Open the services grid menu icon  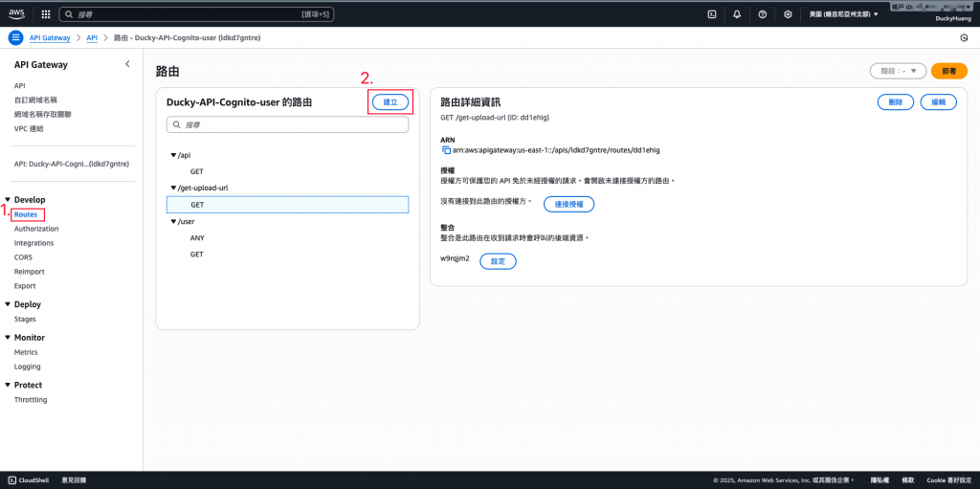[x=46, y=13]
